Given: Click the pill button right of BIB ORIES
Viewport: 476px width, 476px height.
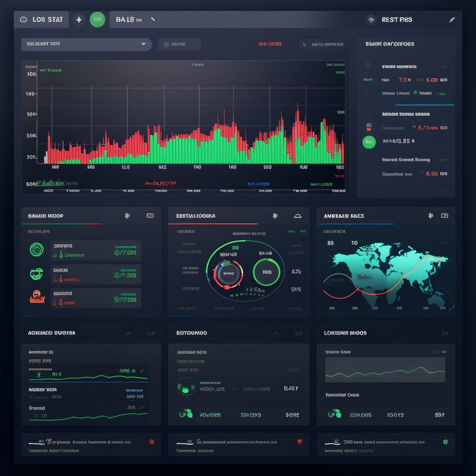Looking at the screenshot, I should (x=323, y=45).
